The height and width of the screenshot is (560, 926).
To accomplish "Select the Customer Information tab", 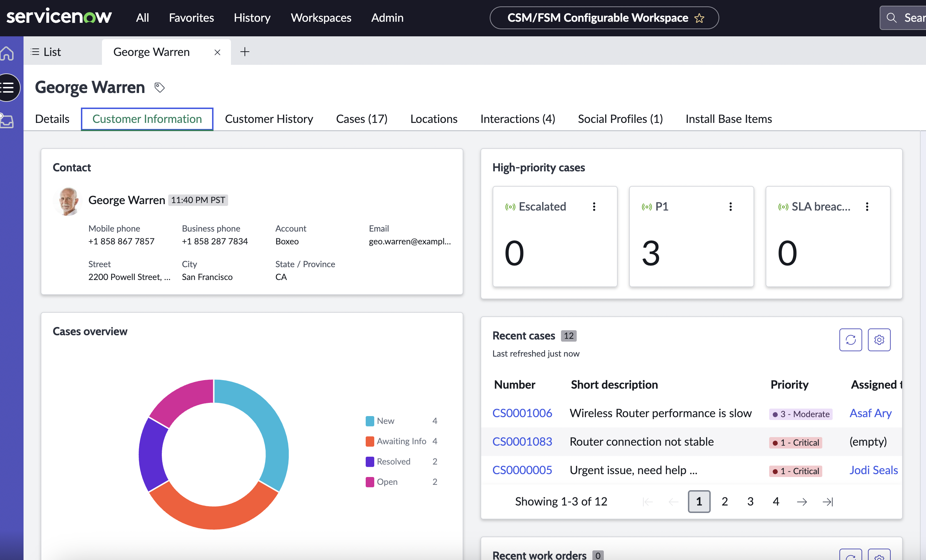I will click(147, 119).
